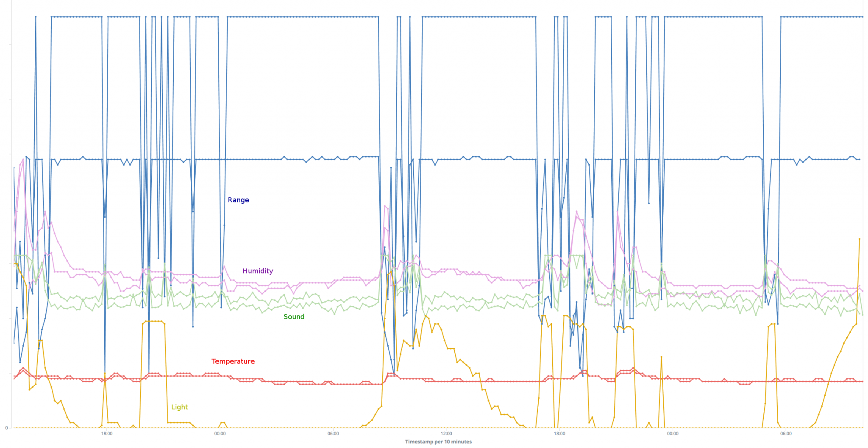Click the first 18:00 axis tick label

tap(106, 434)
